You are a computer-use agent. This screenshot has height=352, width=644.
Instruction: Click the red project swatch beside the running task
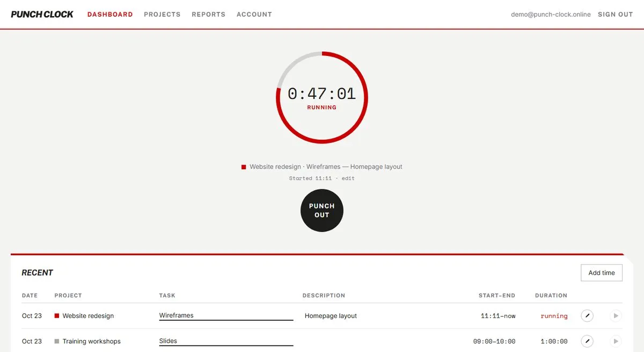point(244,167)
